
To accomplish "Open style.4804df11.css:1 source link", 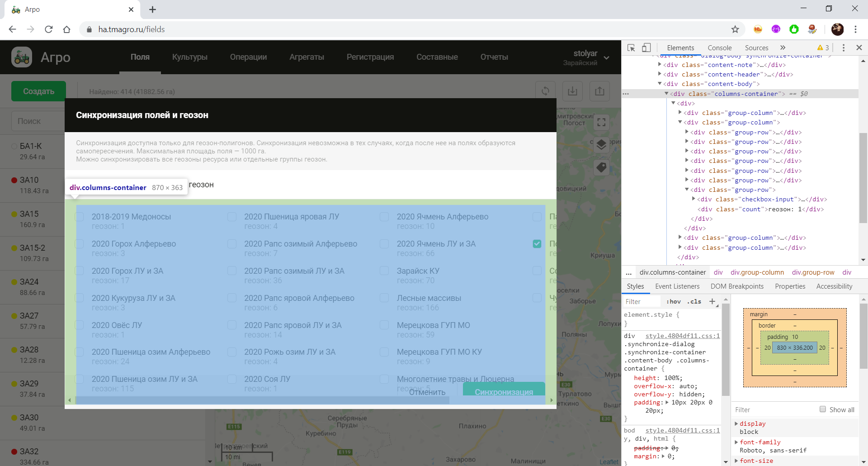I will 682,336.
